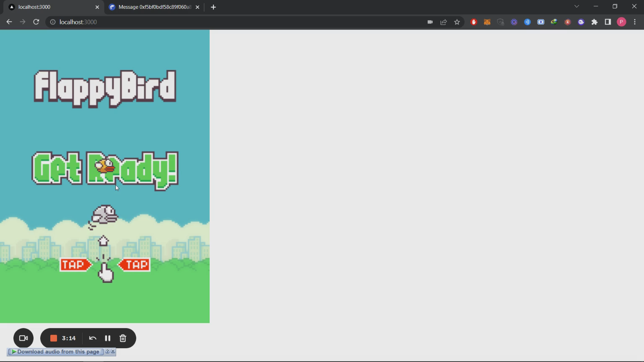
Task: Click the camera indicator in address bar
Action: (x=430, y=22)
